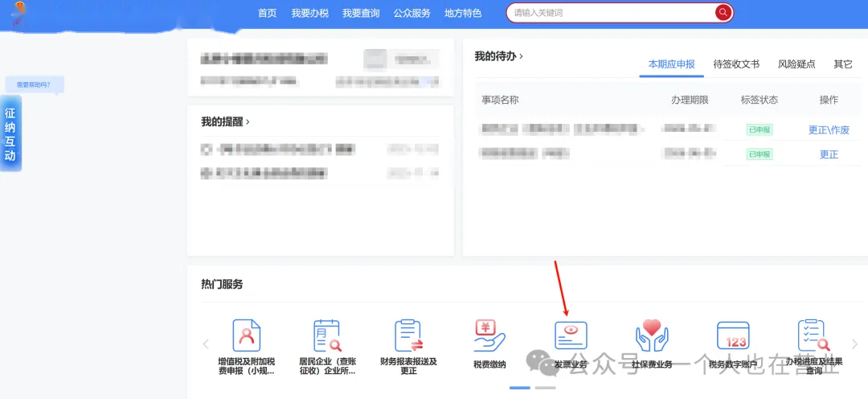Open 办税进度及结果查询 icon

(x=813, y=335)
